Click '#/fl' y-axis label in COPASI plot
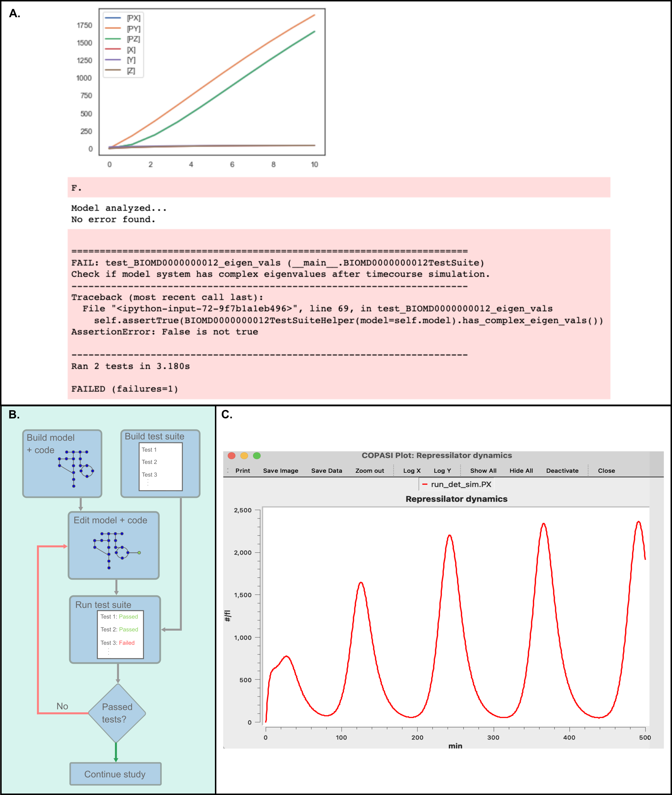 228,616
